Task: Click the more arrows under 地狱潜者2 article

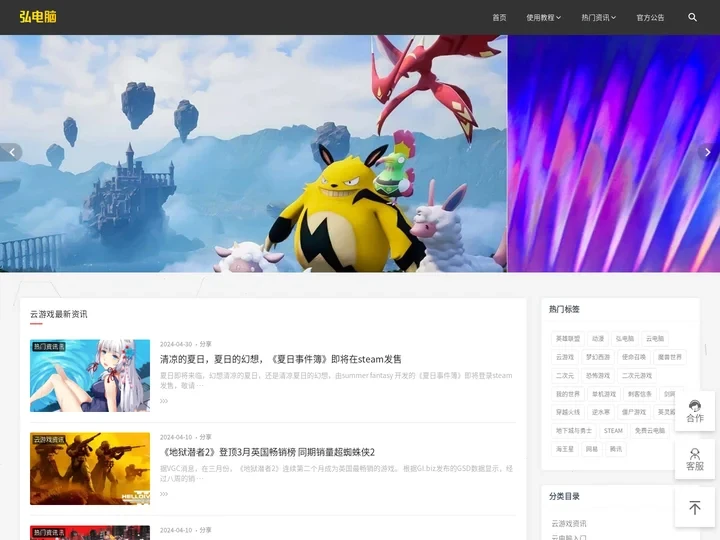Action: coord(164,494)
